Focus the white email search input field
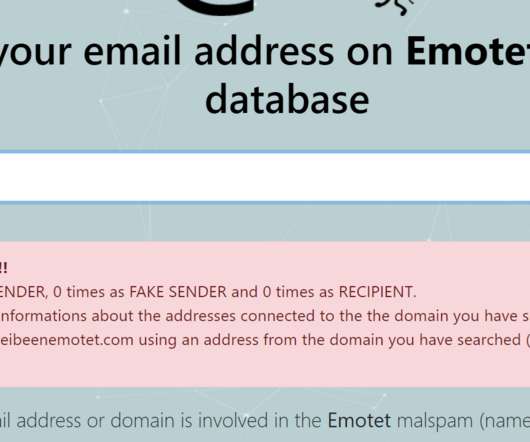The width and height of the screenshot is (530, 442). [265, 177]
